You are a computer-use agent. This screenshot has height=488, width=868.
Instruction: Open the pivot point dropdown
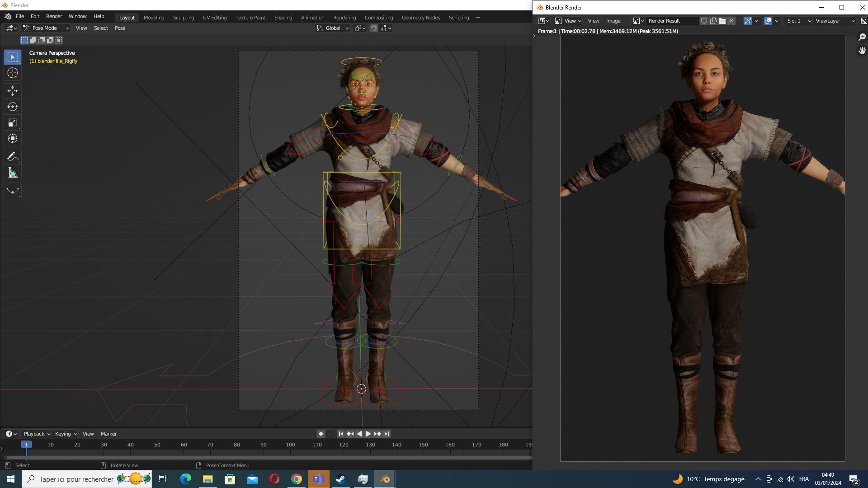click(360, 28)
